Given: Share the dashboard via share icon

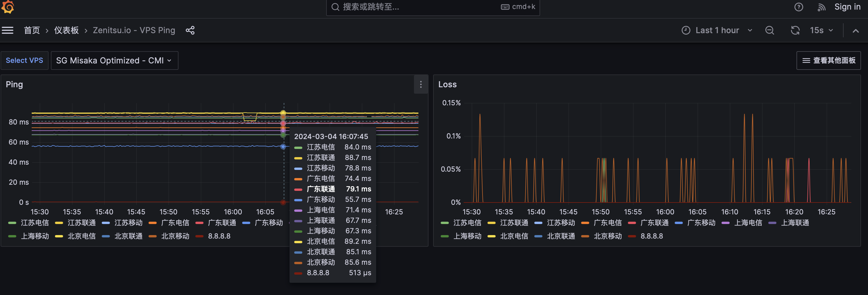Looking at the screenshot, I should click(x=190, y=30).
